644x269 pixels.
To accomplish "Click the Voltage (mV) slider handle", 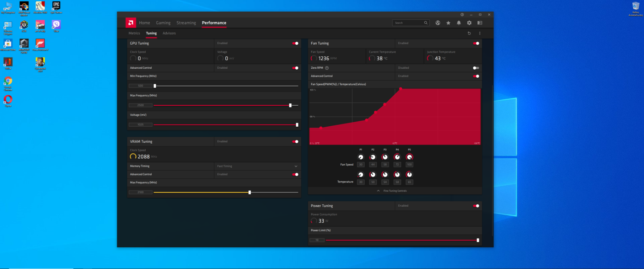I will tap(297, 125).
